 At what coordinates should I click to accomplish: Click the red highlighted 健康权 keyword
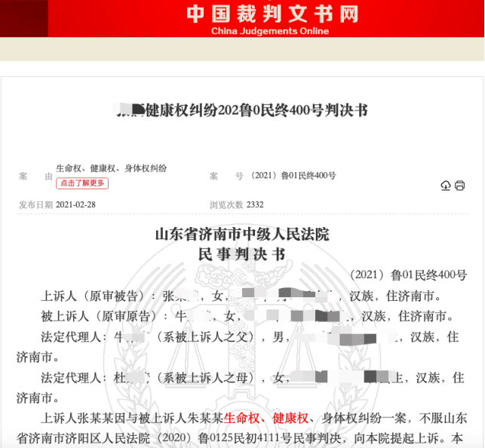(x=290, y=419)
